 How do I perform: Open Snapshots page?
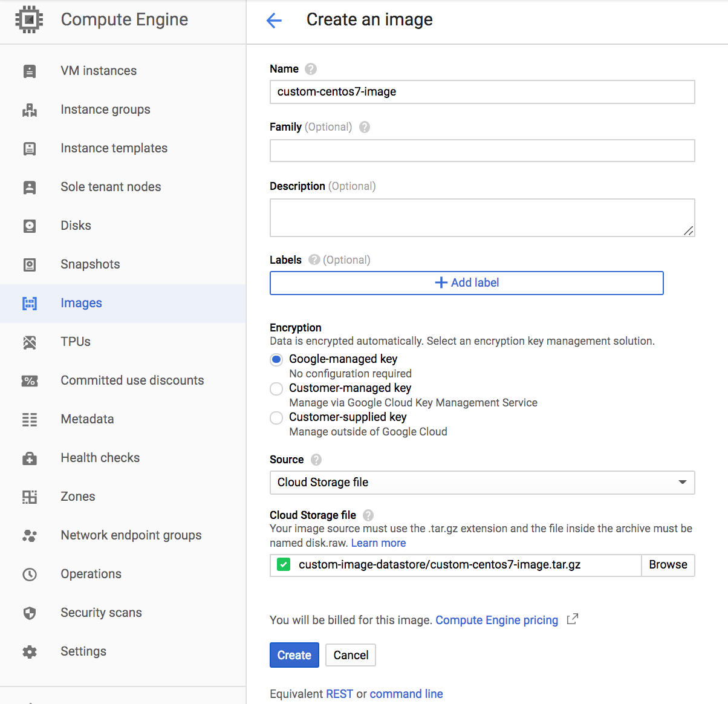tap(90, 264)
